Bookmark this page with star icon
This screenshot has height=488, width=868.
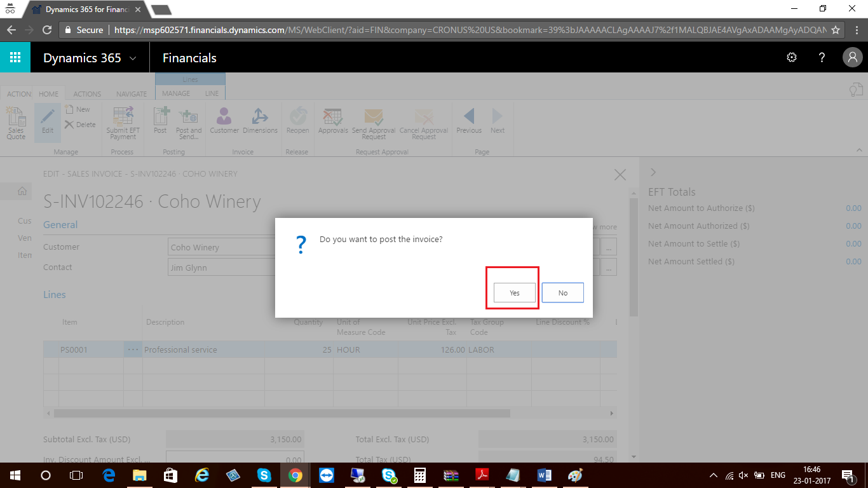836,29
